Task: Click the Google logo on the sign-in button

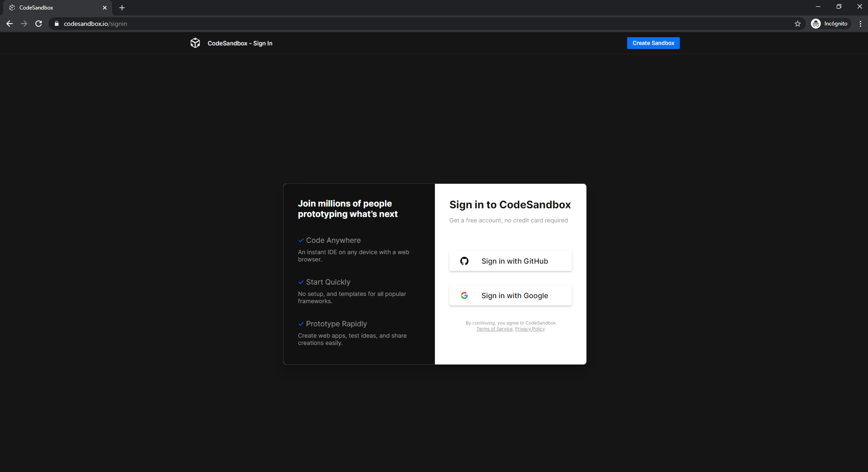Action: 465,295
